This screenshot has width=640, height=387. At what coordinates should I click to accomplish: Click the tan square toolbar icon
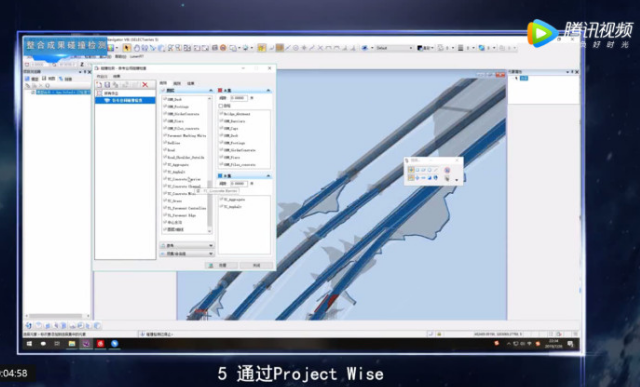pos(280,48)
